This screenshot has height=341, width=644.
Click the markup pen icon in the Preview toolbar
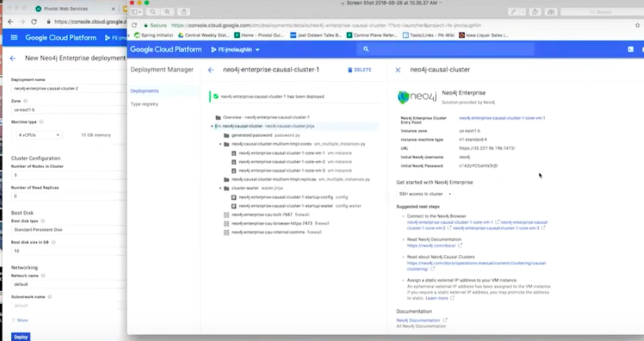click(x=514, y=12)
